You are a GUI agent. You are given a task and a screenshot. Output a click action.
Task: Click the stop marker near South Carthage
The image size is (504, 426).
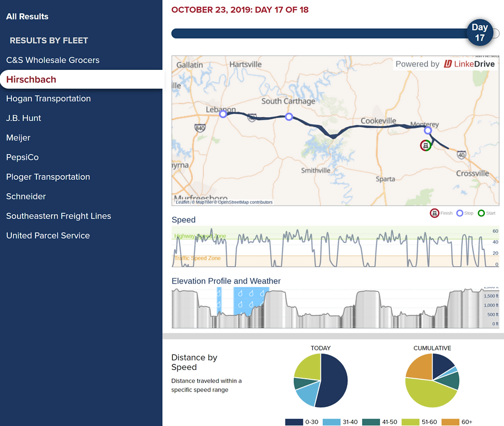click(x=289, y=117)
